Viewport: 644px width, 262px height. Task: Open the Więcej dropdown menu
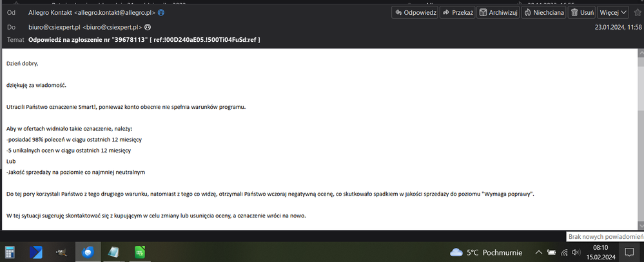point(613,12)
